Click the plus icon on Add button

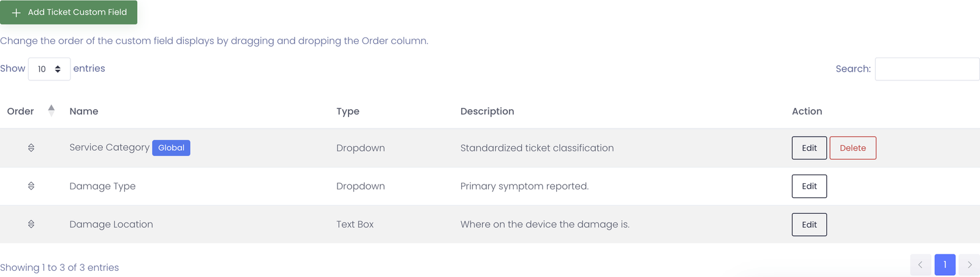pyautogui.click(x=17, y=12)
